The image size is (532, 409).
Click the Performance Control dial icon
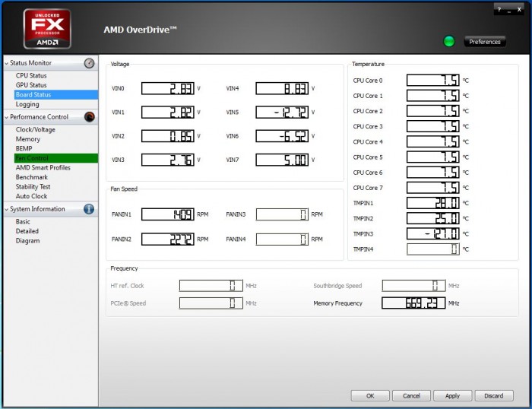[x=90, y=117]
